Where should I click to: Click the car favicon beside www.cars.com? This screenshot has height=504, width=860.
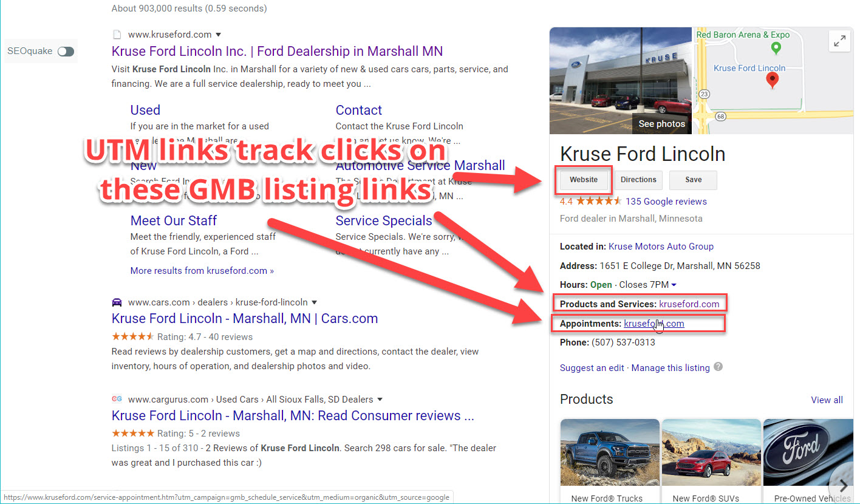(117, 302)
